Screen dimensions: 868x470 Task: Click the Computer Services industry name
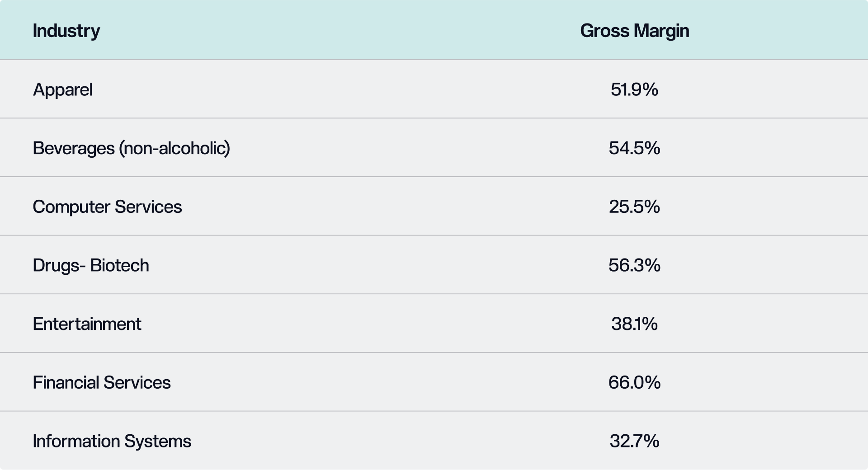pos(107,207)
